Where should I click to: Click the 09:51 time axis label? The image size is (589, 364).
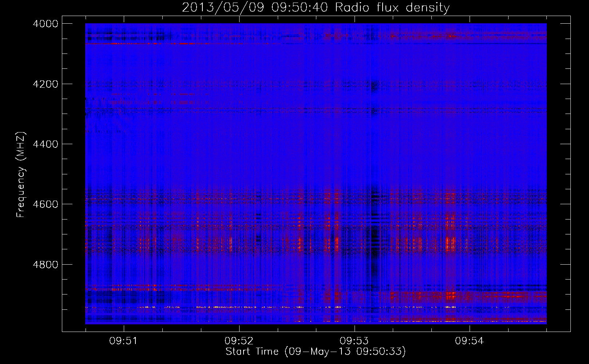pos(124,341)
